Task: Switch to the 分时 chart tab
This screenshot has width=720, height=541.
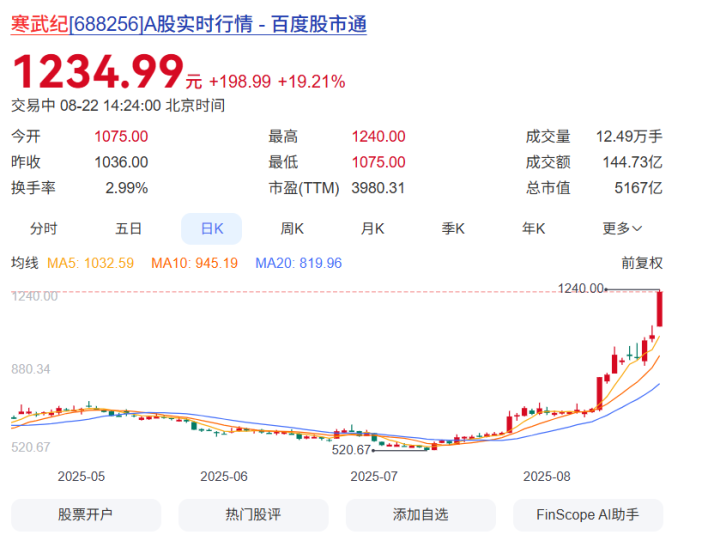Action: tap(44, 229)
